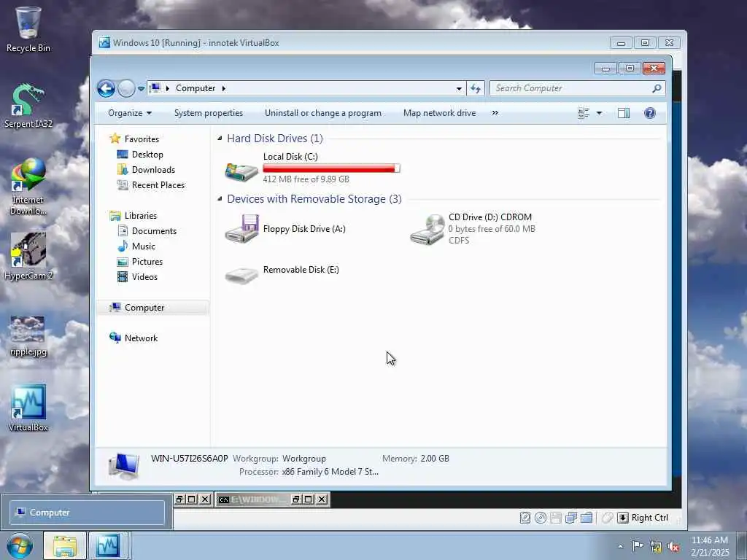Click the Memory 2.00 GB value
Screen dimensions: 747x560
(x=435, y=459)
